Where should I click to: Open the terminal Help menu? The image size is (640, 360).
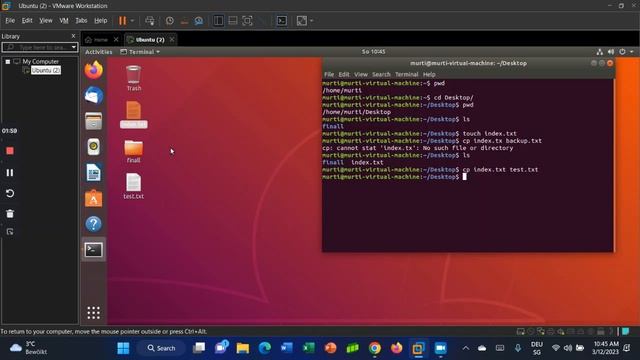[x=429, y=74]
